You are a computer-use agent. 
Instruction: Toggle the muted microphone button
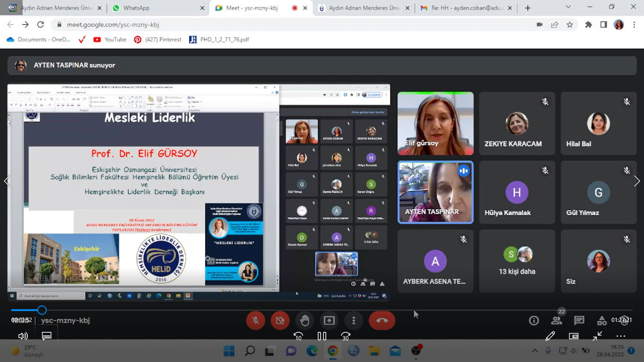click(x=256, y=321)
